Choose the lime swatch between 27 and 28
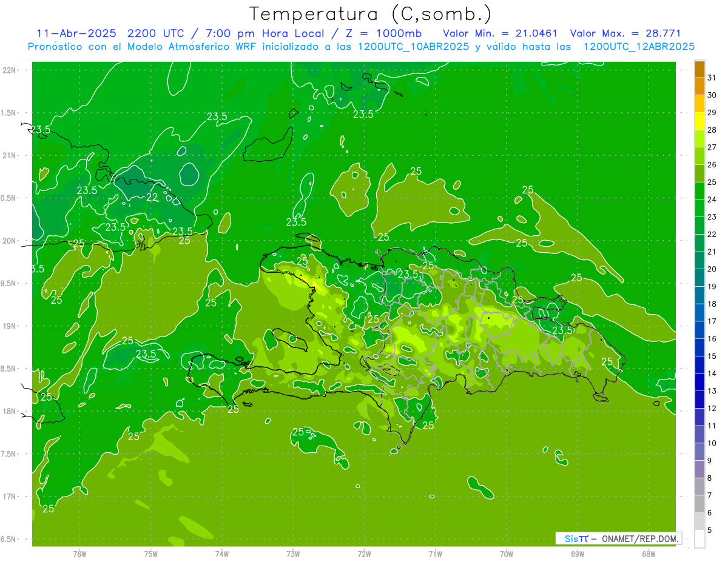This screenshot has height=562, width=728. point(699,138)
